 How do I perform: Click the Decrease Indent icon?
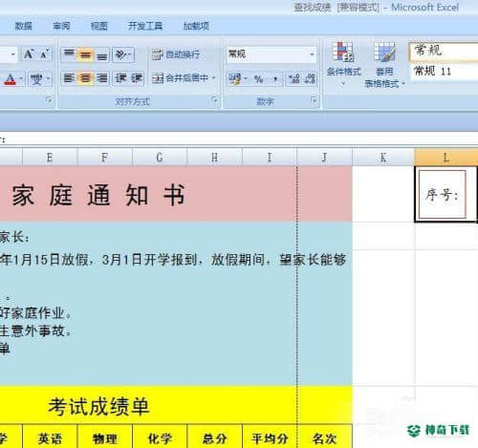point(120,78)
